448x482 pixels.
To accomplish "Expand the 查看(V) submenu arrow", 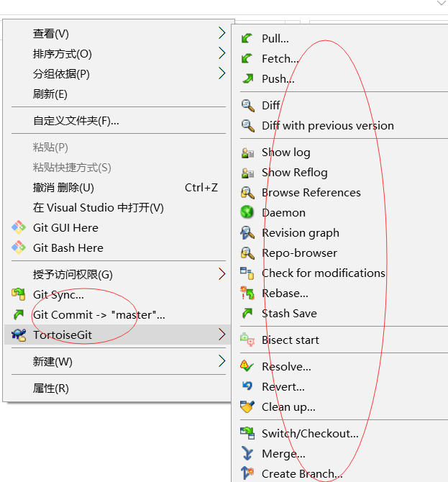I will 221,33.
